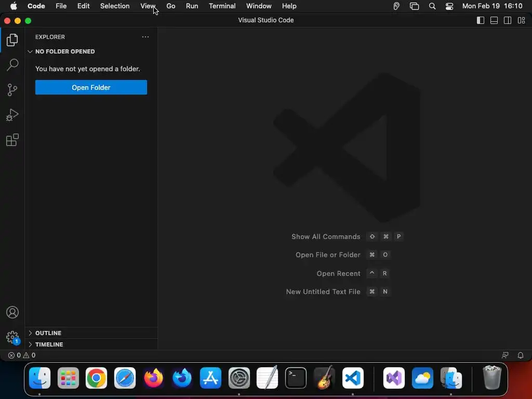Open Spotlight search in menu bar
The width and height of the screenshot is (532, 399).
click(432, 6)
